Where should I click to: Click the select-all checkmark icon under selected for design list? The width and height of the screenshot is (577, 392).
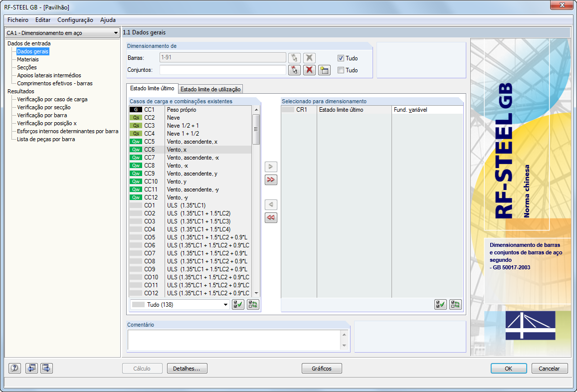[x=440, y=304]
